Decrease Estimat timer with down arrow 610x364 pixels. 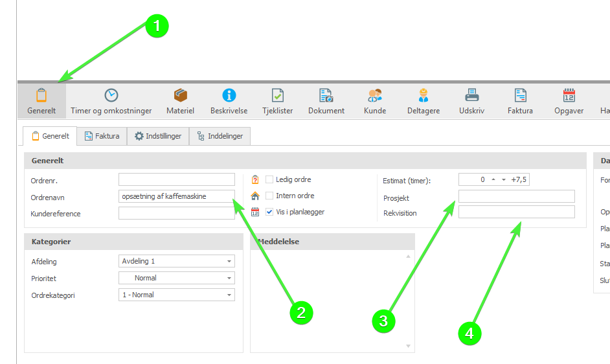click(x=503, y=179)
